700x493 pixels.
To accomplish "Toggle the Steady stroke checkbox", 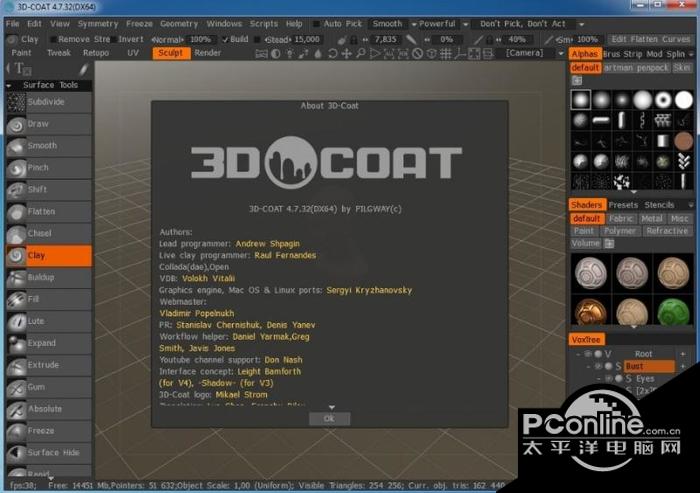I will (257, 40).
